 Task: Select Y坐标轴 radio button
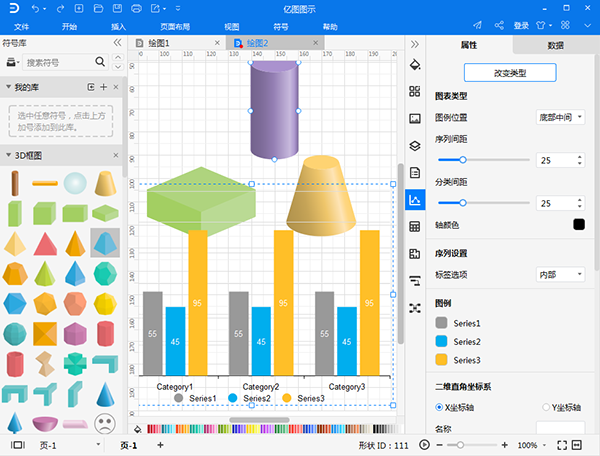pyautogui.click(x=546, y=407)
